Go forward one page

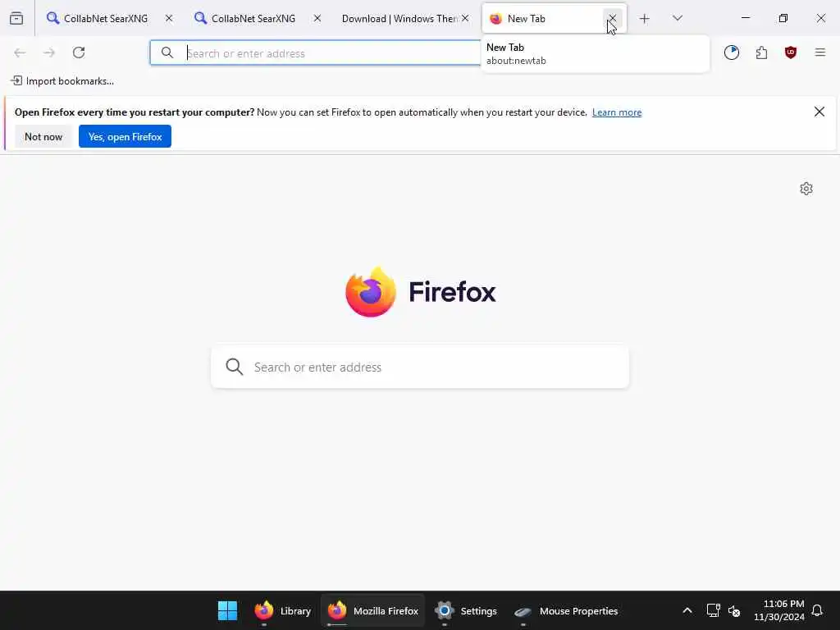pos(49,52)
